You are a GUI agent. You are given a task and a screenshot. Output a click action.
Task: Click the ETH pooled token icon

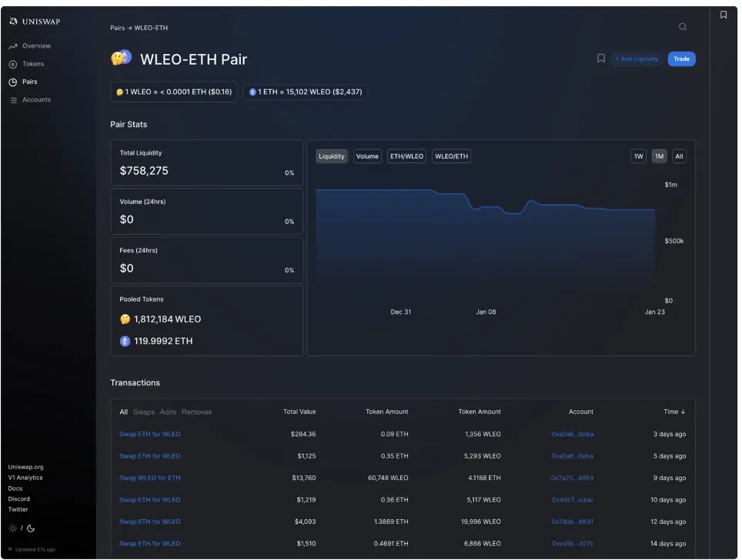125,341
